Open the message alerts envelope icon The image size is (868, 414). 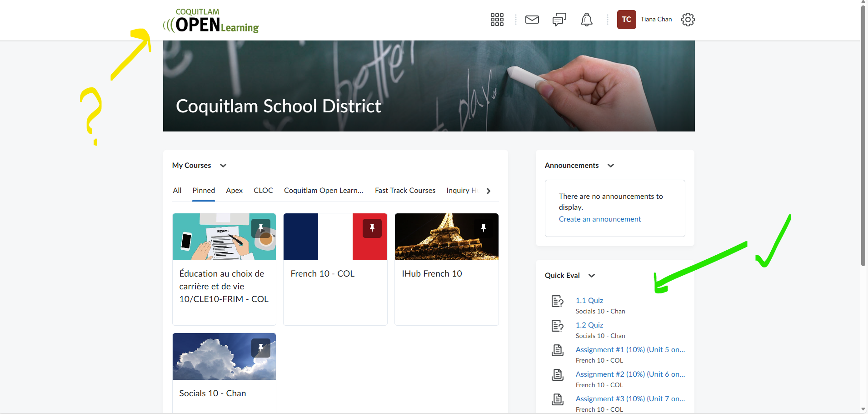coord(532,20)
